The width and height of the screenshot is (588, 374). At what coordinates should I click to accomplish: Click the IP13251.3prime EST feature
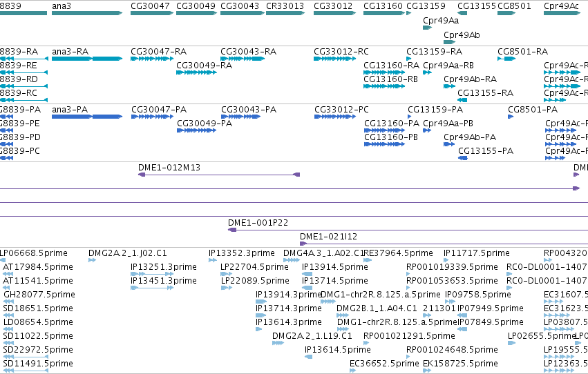(152, 274)
